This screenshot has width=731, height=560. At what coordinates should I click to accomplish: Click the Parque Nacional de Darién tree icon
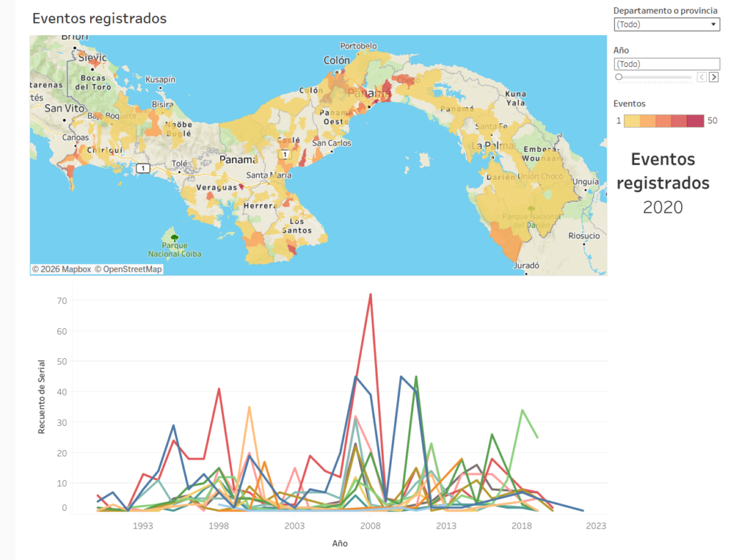[531, 209]
